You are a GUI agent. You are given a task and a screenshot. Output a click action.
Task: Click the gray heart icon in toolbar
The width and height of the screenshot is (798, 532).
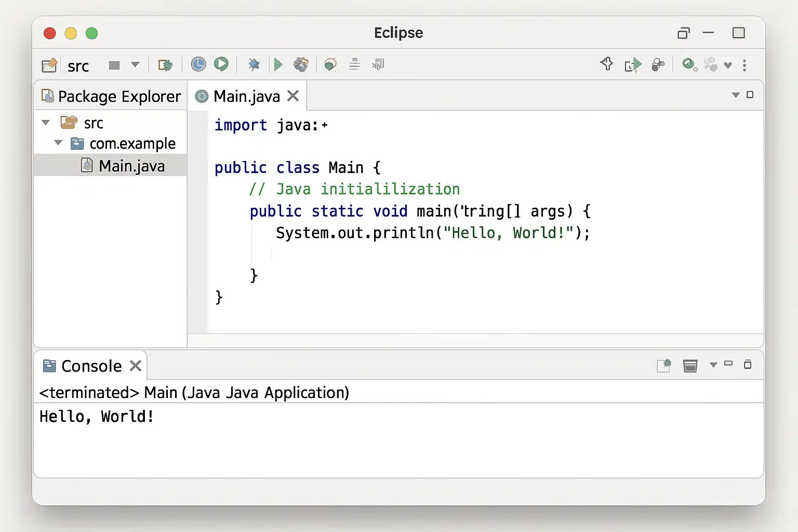pos(728,65)
